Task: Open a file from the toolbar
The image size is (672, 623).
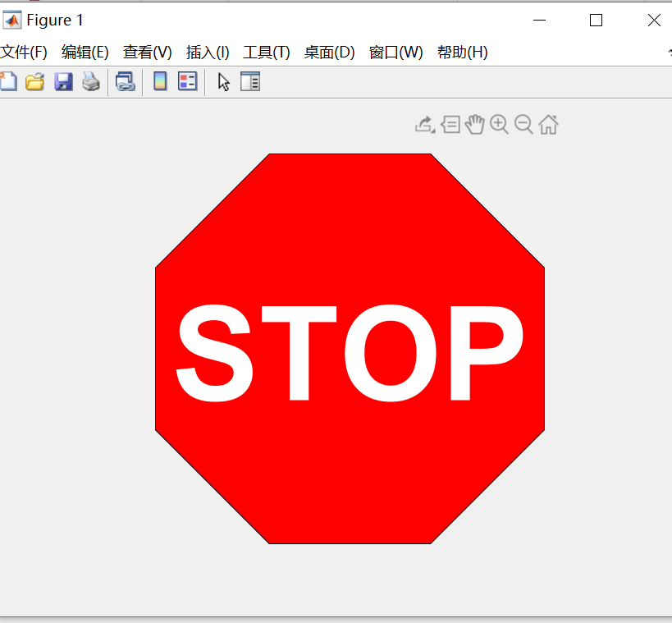Action: pyautogui.click(x=35, y=81)
